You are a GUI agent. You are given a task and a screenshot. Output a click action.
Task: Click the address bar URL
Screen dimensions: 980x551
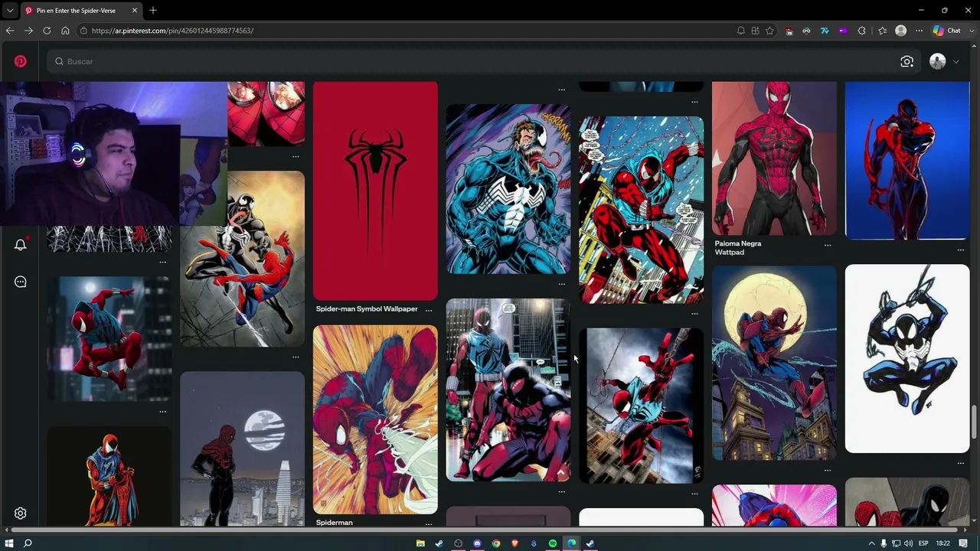(x=172, y=31)
